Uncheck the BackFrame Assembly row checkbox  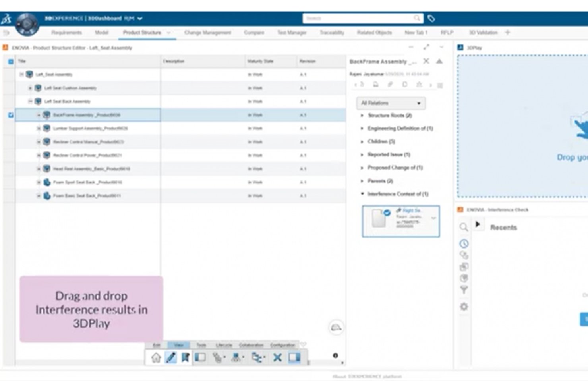click(x=11, y=115)
